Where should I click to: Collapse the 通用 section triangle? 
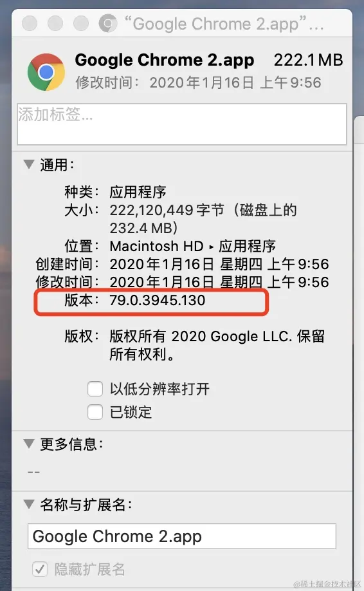tap(29, 164)
